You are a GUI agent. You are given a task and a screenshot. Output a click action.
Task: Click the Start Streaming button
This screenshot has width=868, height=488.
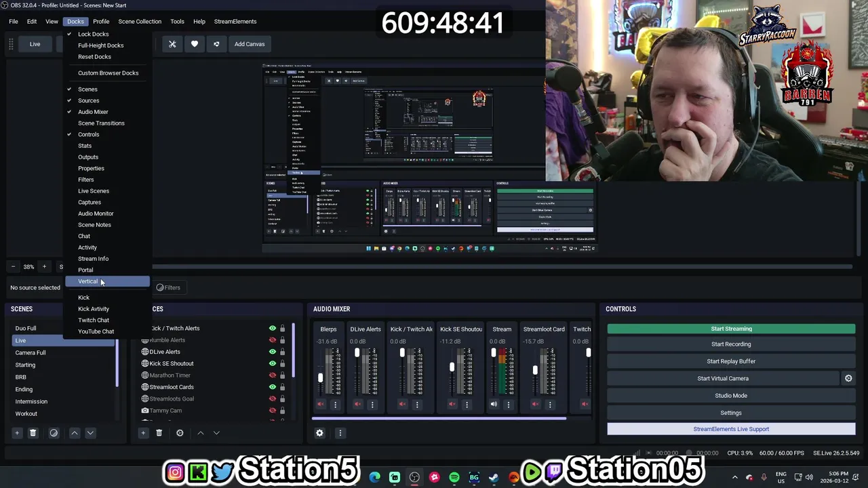(x=731, y=329)
